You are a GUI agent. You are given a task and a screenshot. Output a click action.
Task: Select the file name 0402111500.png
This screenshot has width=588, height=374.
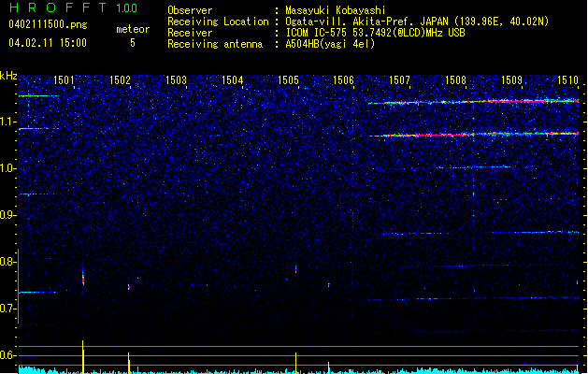[x=48, y=24]
